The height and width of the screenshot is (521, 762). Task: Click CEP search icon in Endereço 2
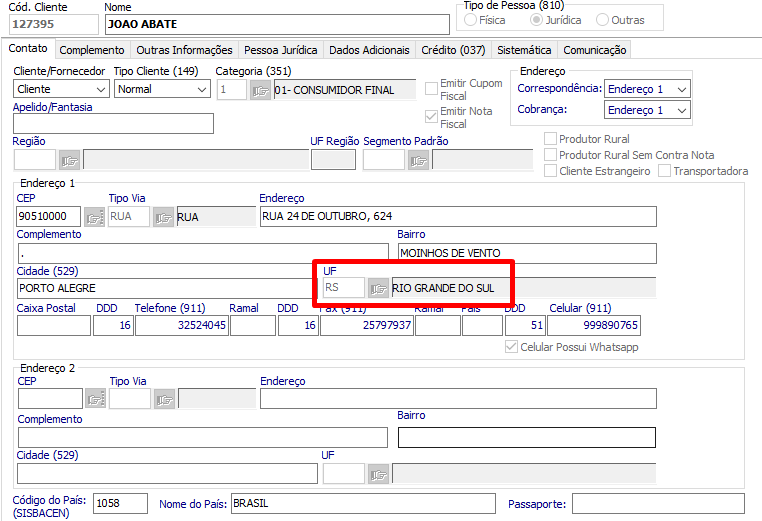click(x=96, y=399)
